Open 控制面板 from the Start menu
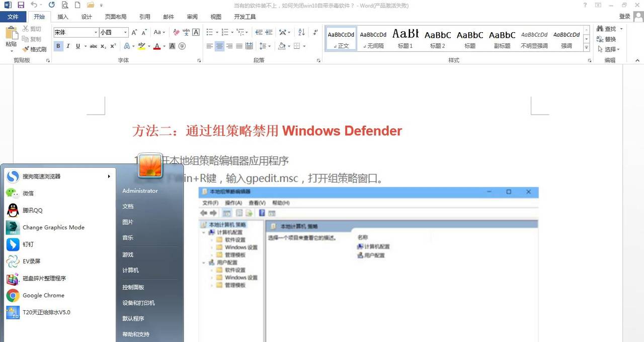This screenshot has height=342, width=644. (x=132, y=287)
